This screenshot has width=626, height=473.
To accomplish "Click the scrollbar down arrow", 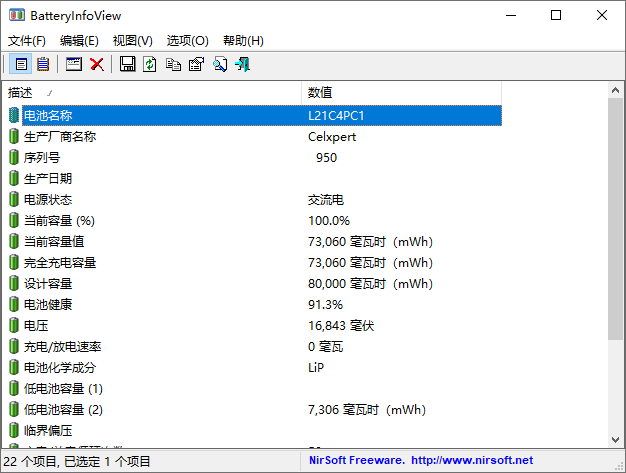I will tap(617, 440).
